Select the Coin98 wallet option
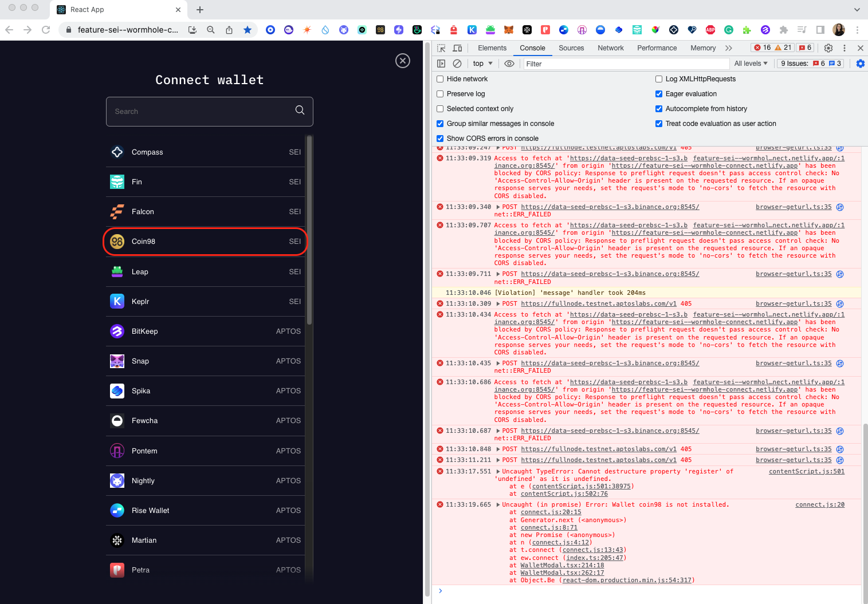The height and width of the screenshot is (604, 868). tap(205, 241)
